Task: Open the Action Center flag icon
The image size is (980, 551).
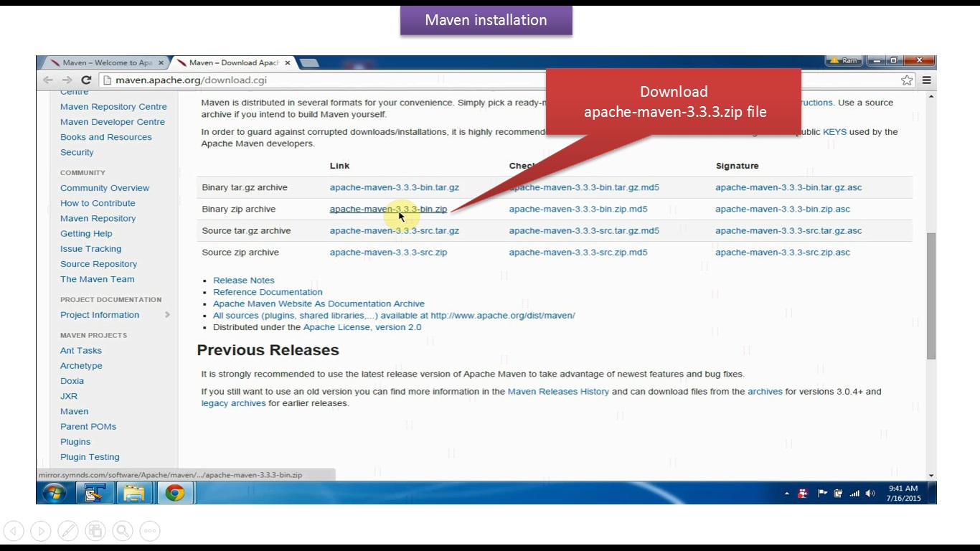Action: [821, 494]
